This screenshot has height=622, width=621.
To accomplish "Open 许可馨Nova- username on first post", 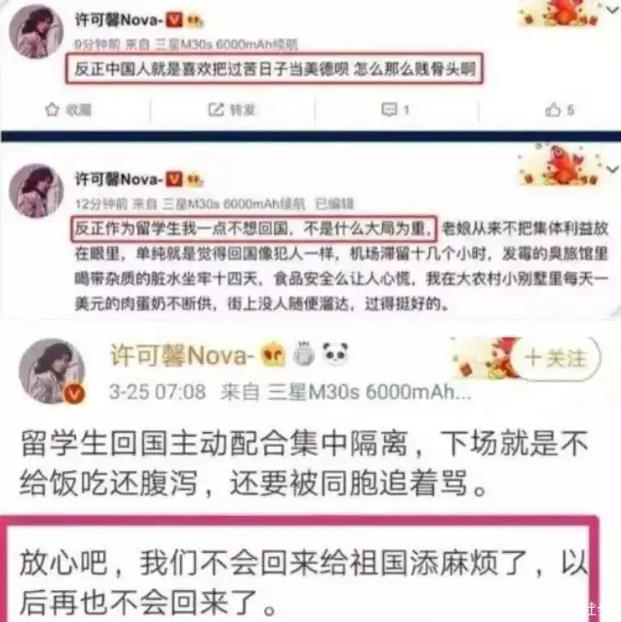I will tap(119, 19).
